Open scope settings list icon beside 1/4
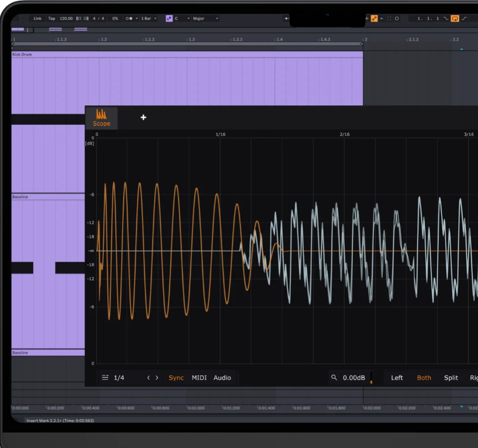The width and height of the screenshot is (478, 448). tap(105, 377)
